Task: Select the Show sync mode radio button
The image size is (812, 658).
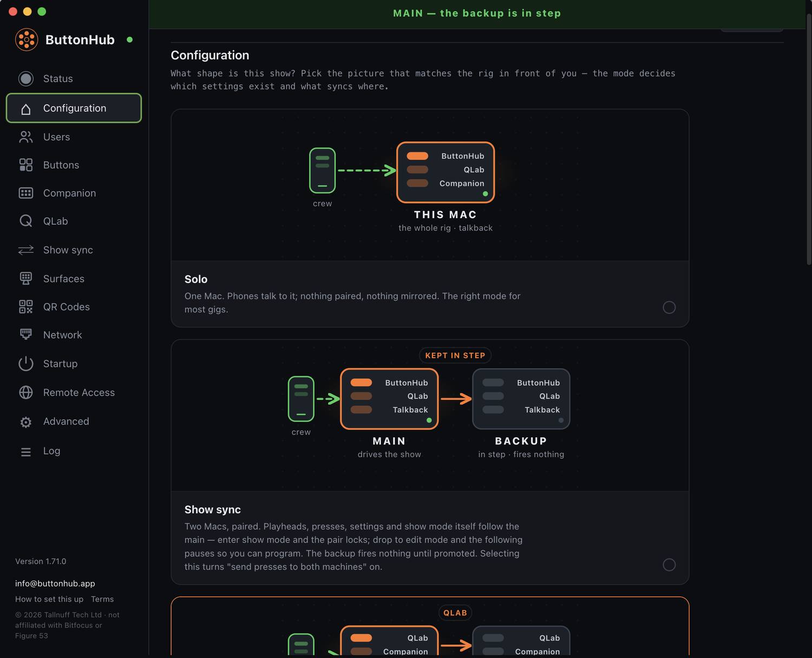Action: (x=669, y=565)
